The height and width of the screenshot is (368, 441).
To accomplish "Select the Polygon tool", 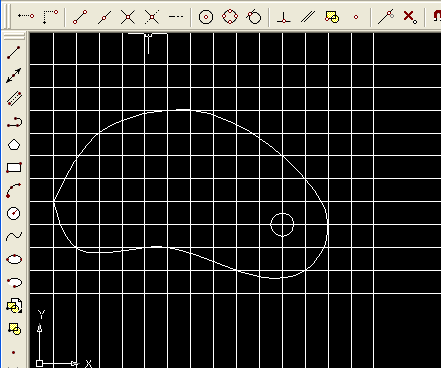I will pyautogui.click(x=14, y=145).
